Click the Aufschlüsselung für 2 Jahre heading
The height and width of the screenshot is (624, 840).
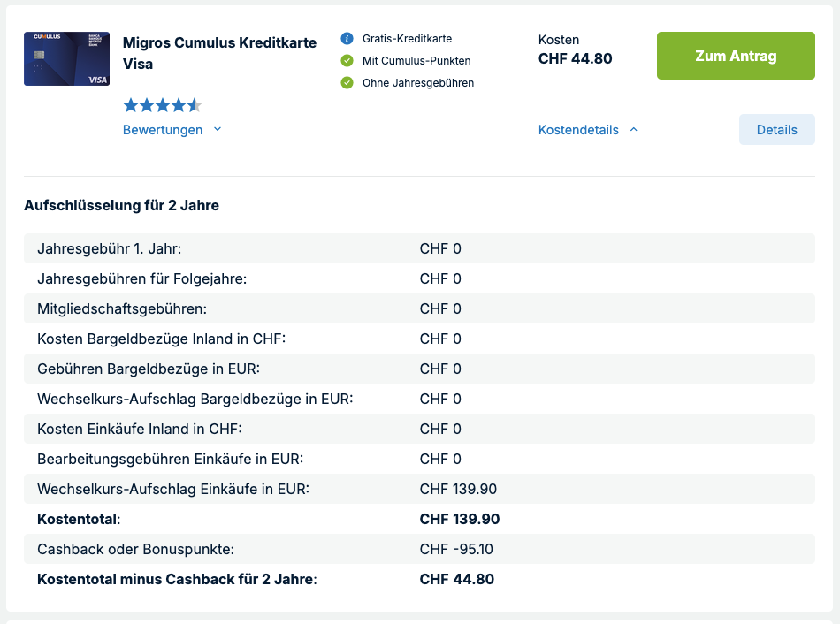click(x=121, y=206)
